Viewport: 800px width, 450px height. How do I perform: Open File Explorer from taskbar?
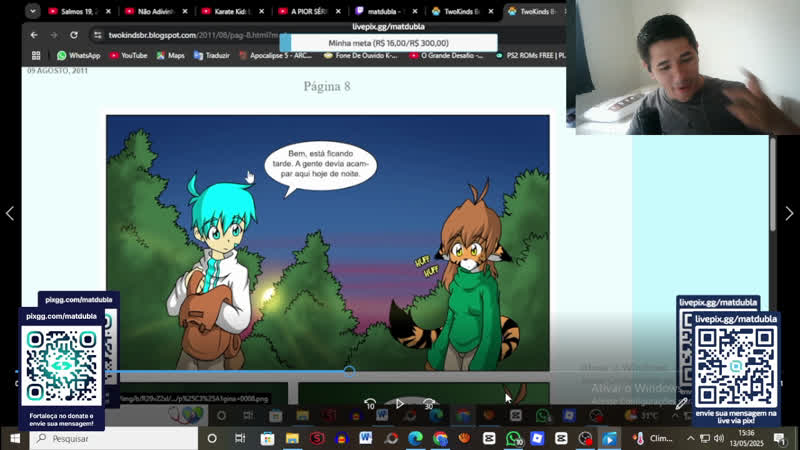click(x=292, y=438)
